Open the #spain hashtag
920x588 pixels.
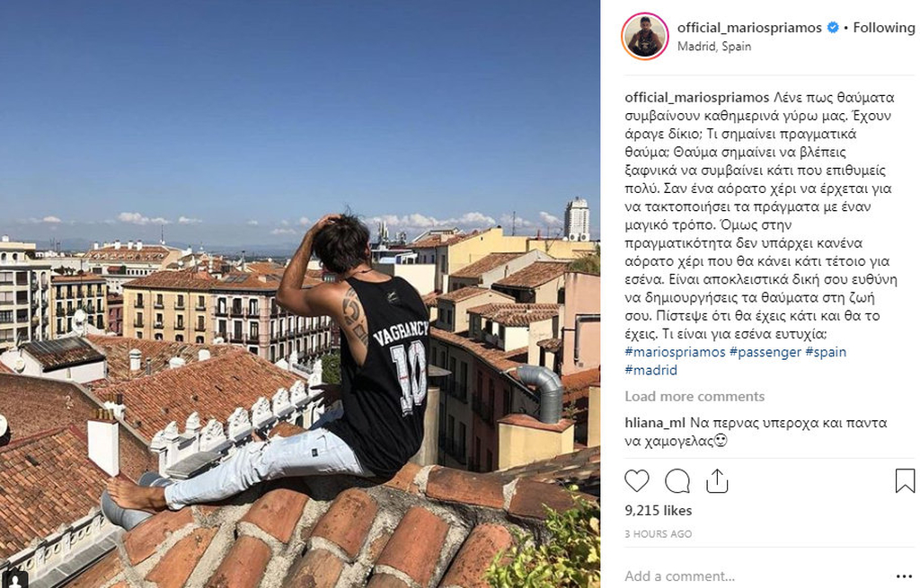pos(826,352)
